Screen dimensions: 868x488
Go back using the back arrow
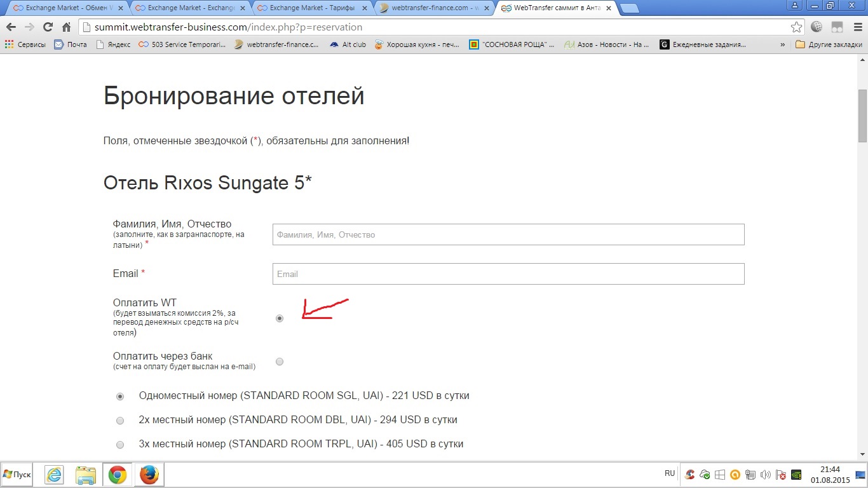click(11, 27)
